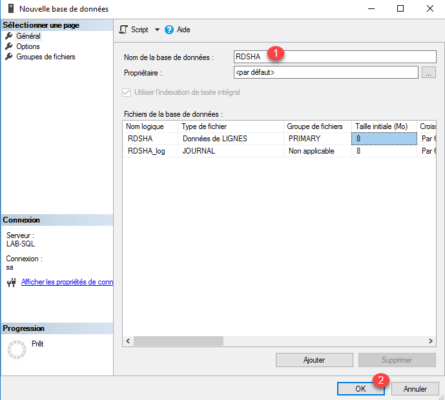
Task: Click the Nom logique column header
Action: [x=150, y=127]
